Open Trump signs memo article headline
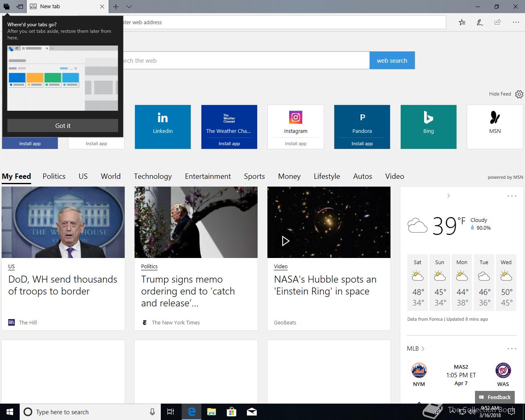The height and width of the screenshot is (420, 525). (x=188, y=291)
